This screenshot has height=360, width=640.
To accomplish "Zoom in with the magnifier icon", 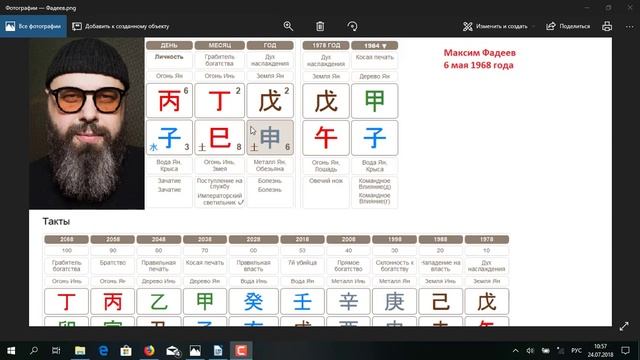I will coord(288,26).
